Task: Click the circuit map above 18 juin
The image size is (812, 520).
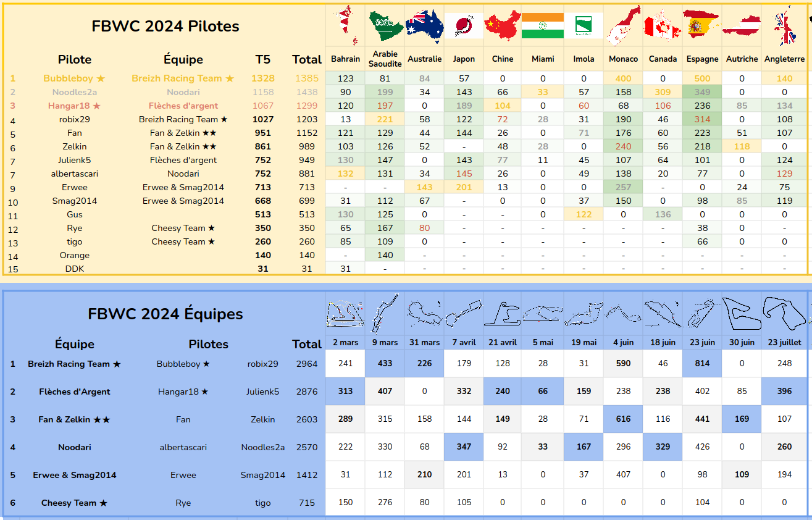Action: (x=663, y=314)
